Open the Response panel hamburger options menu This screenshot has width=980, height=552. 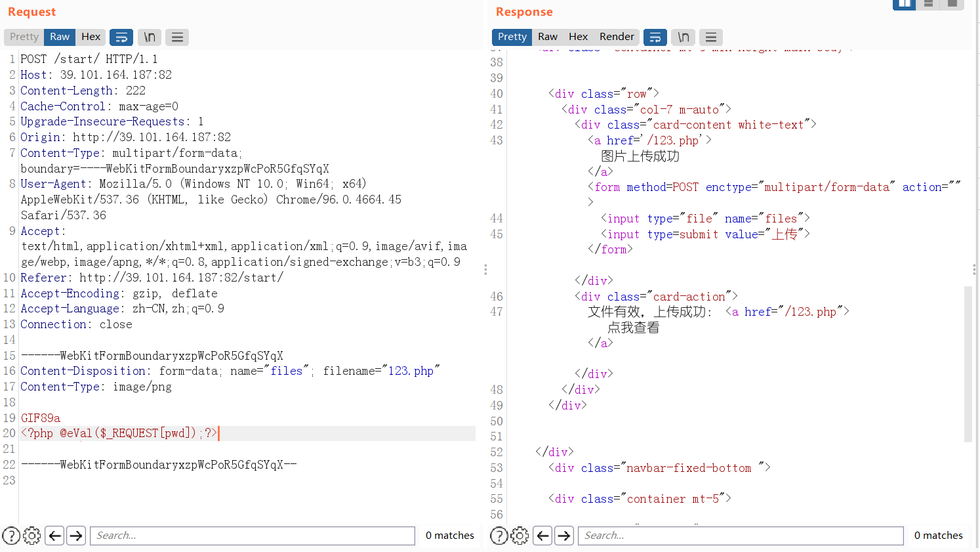[x=711, y=37]
